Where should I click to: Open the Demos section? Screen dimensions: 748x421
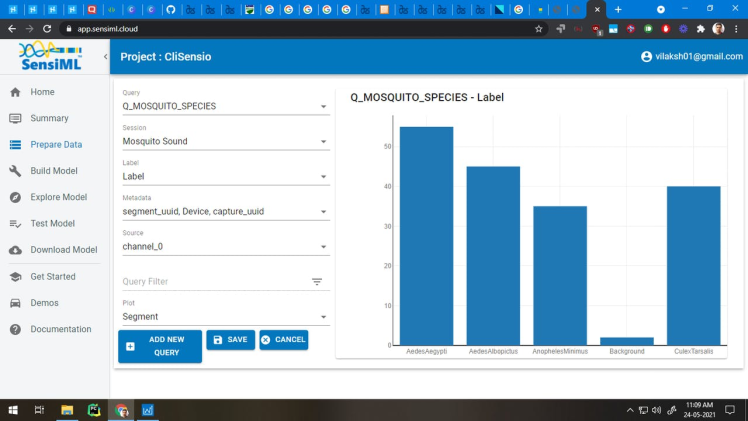44,303
